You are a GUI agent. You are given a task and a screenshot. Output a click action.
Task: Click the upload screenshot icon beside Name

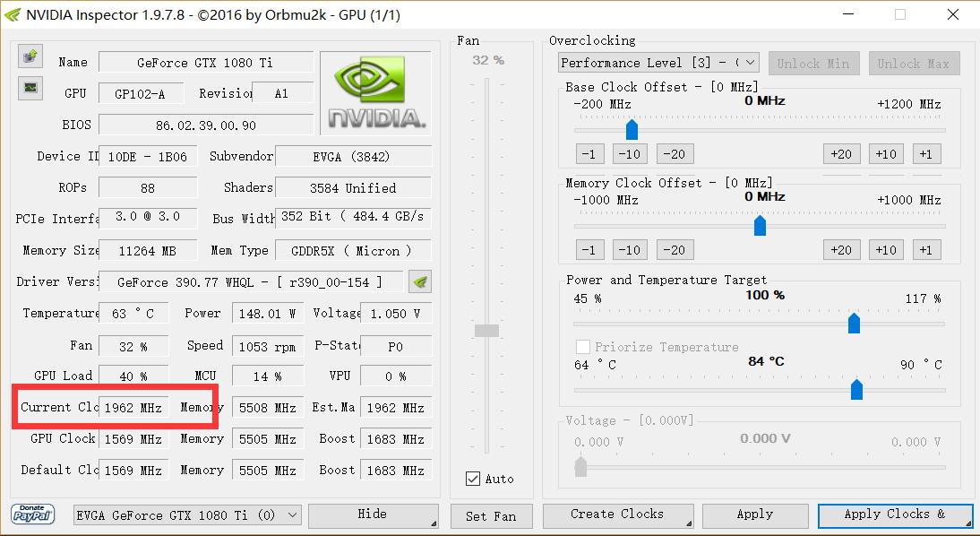coord(30,56)
